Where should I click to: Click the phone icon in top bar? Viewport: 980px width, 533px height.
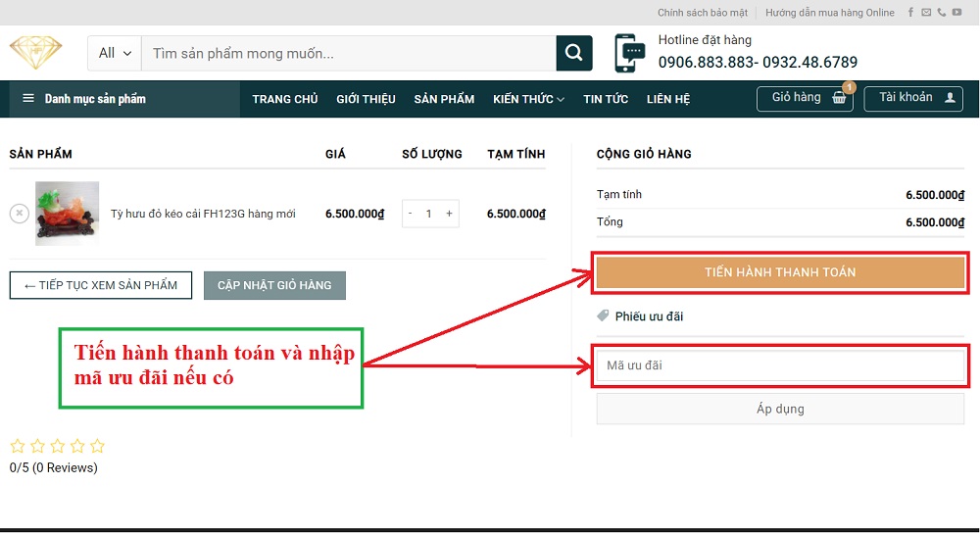942,13
